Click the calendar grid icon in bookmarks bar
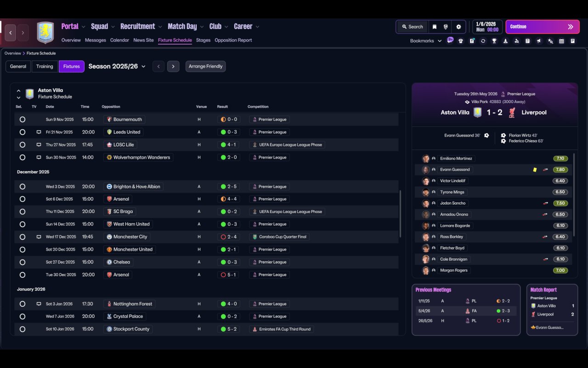The image size is (588, 368). [x=561, y=41]
